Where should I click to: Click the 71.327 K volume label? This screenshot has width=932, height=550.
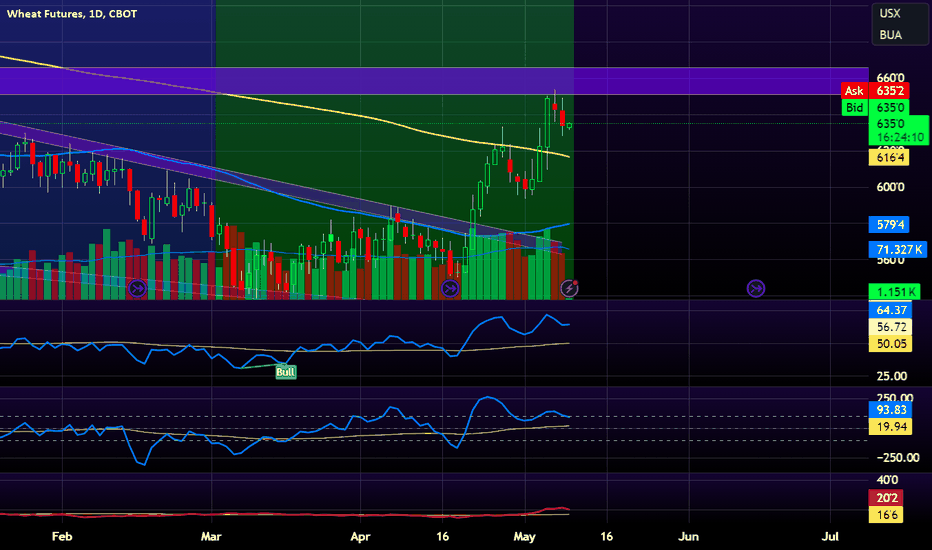click(x=898, y=250)
